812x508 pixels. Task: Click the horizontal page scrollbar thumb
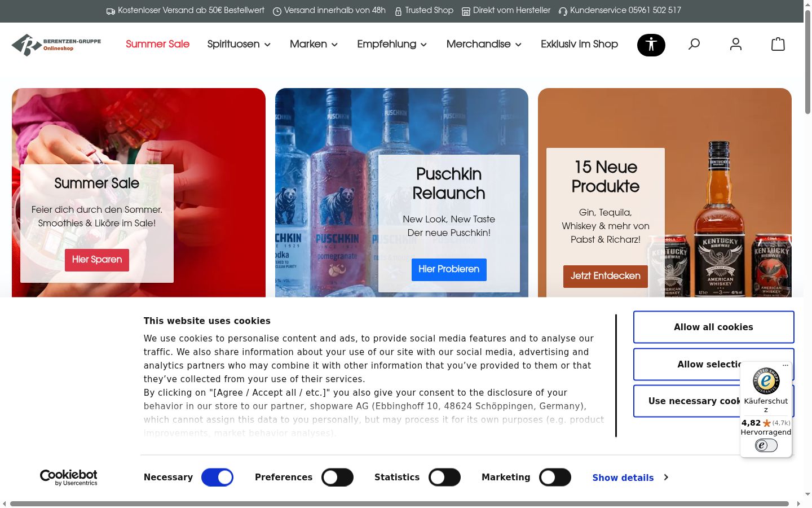click(x=399, y=503)
